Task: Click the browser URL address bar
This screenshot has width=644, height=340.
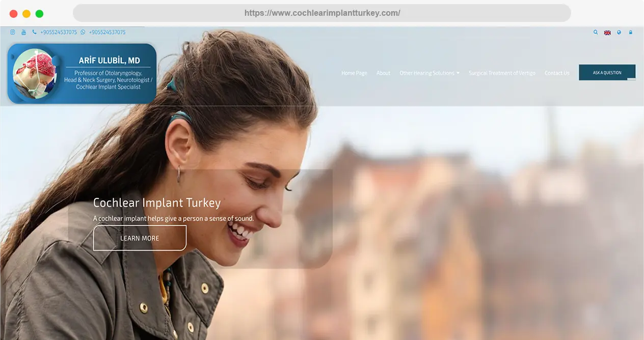Action: click(x=322, y=13)
